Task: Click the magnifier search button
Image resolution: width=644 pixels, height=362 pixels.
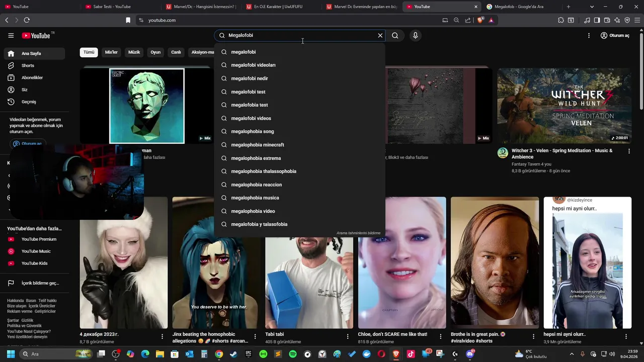Action: (395, 36)
